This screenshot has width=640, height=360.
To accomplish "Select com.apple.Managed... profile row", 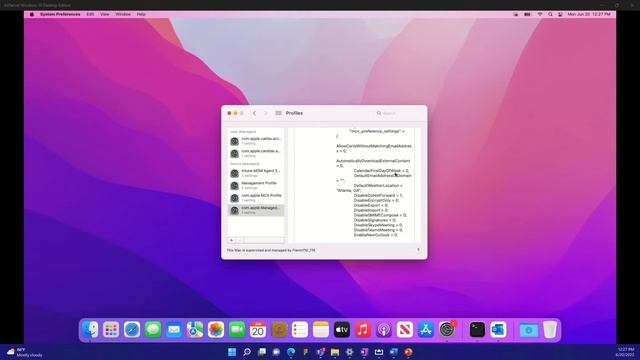I will 256,210.
